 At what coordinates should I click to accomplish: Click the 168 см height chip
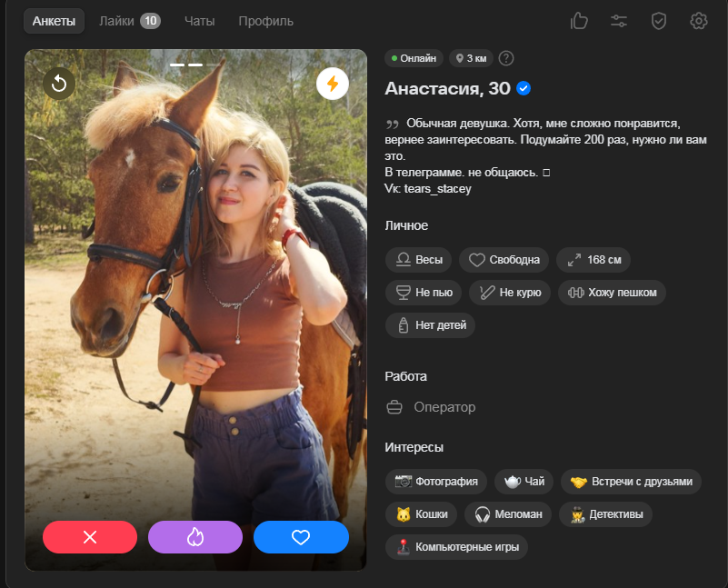point(593,259)
